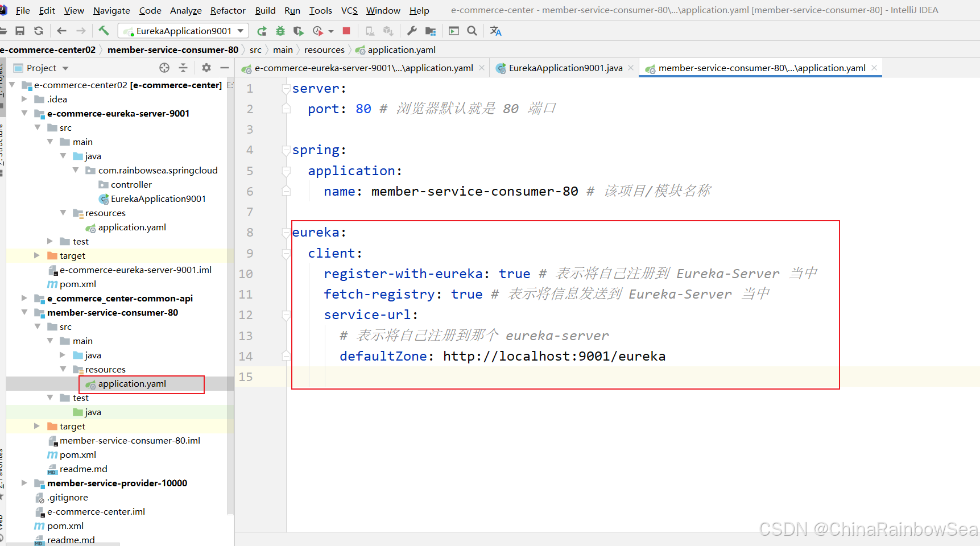Locate opened file with crosshair icon
Viewport: 980px width, 546px height.
[164, 68]
